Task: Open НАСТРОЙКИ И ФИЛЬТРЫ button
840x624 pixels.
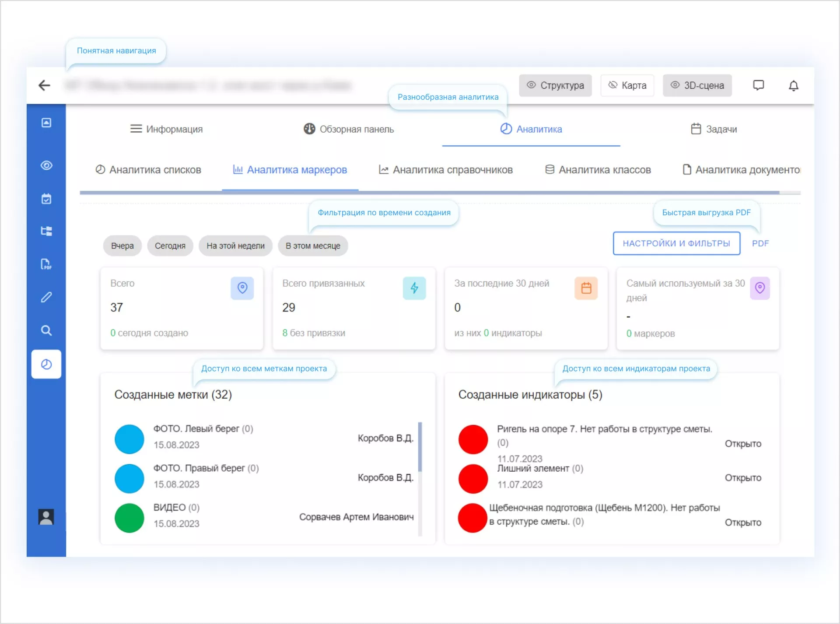Action: (x=676, y=243)
